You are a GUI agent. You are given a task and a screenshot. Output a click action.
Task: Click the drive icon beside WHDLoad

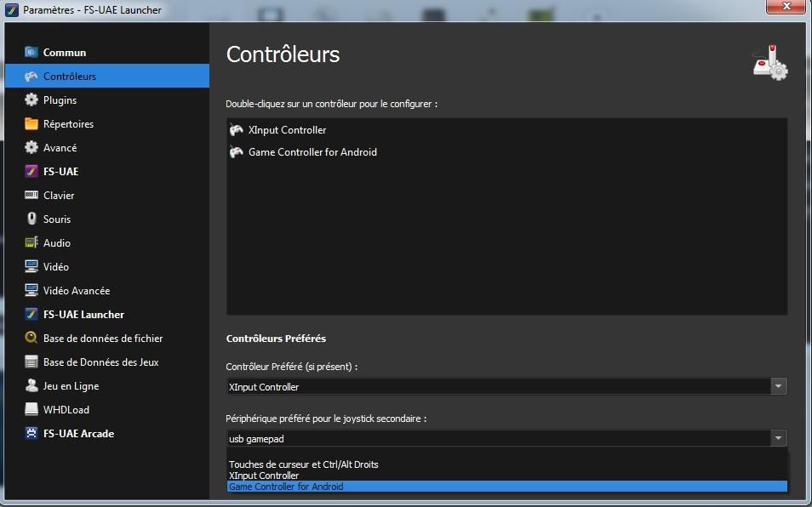click(x=31, y=409)
